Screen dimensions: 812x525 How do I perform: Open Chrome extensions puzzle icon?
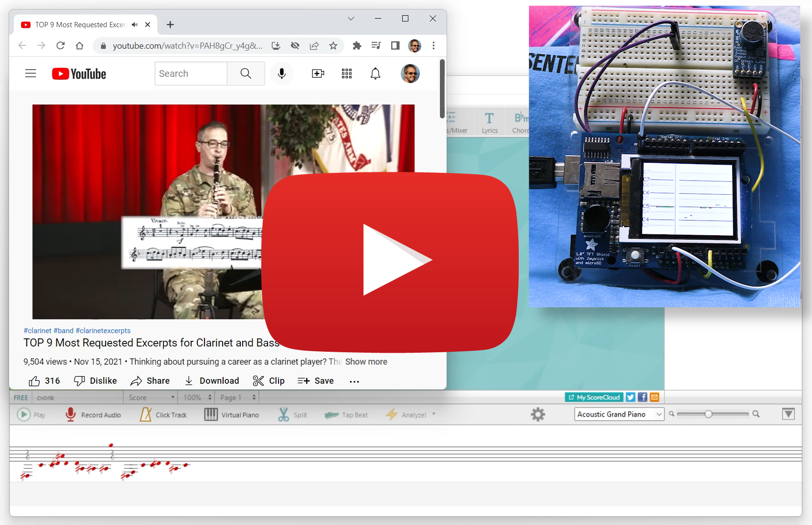[x=357, y=45]
